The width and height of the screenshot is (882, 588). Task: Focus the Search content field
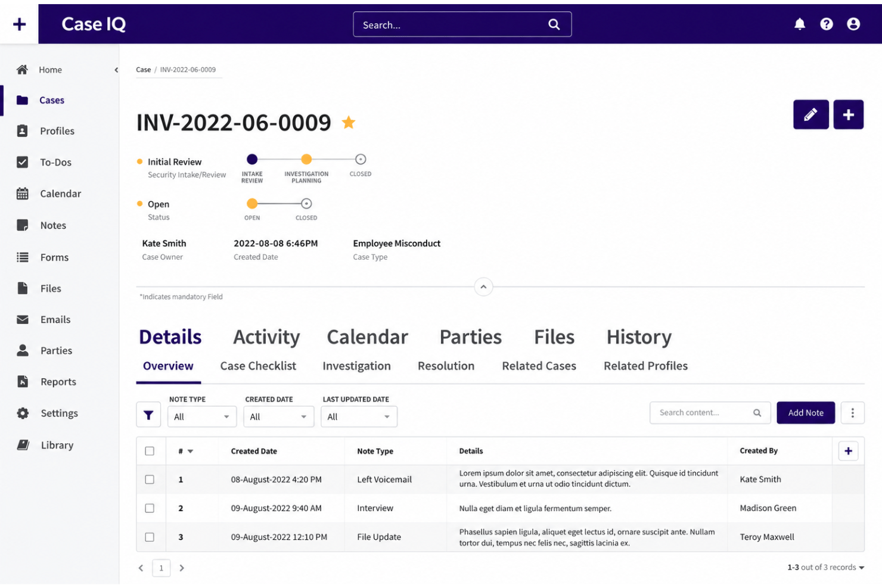point(710,413)
